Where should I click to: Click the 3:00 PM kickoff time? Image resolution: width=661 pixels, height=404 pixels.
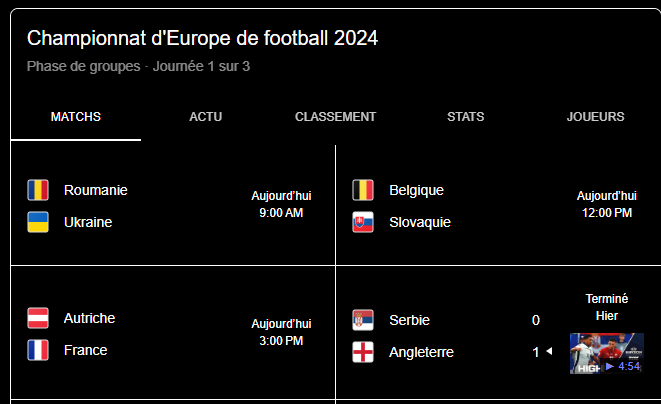pyautogui.click(x=281, y=341)
